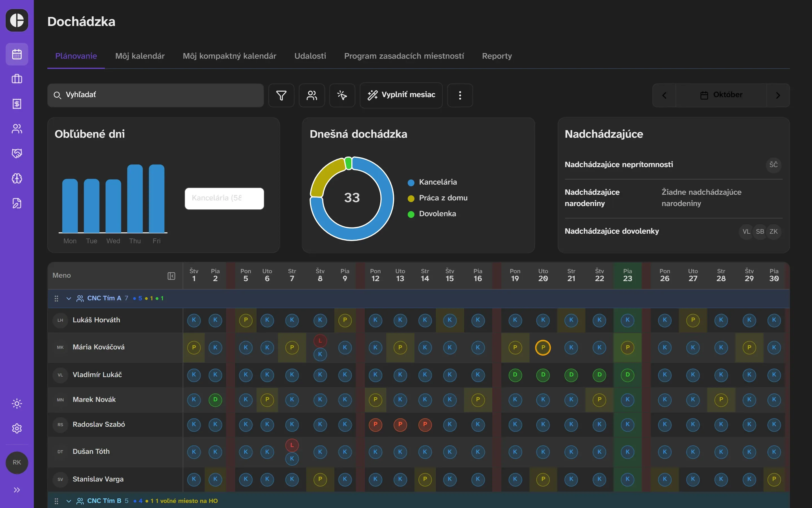Image resolution: width=812 pixels, height=508 pixels.
Task: Open the Reporty tab
Action: 497,56
